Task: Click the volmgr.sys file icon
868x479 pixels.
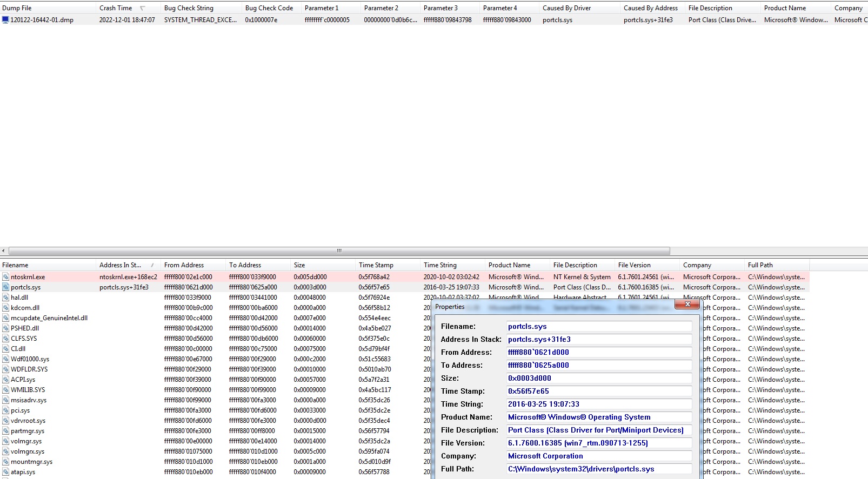Action: click(5, 441)
